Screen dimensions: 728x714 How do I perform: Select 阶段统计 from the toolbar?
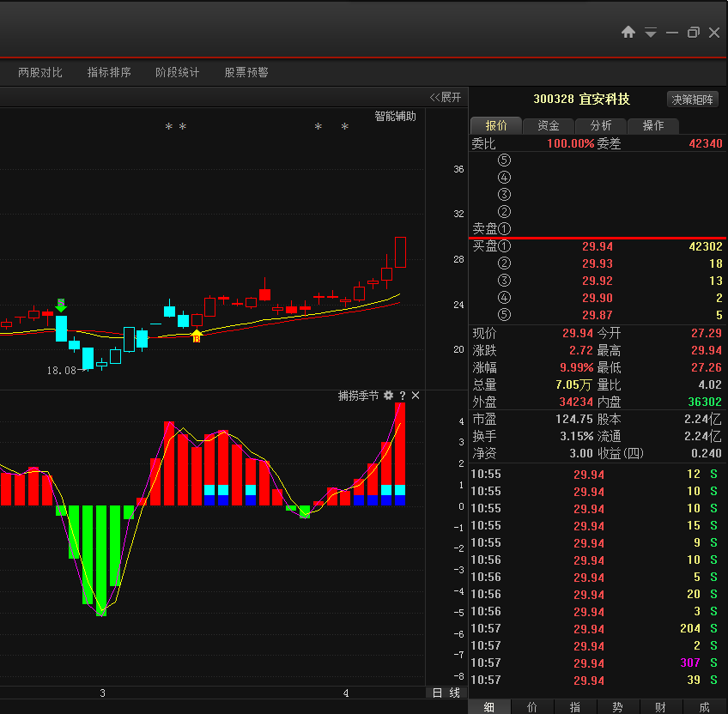coord(178,72)
